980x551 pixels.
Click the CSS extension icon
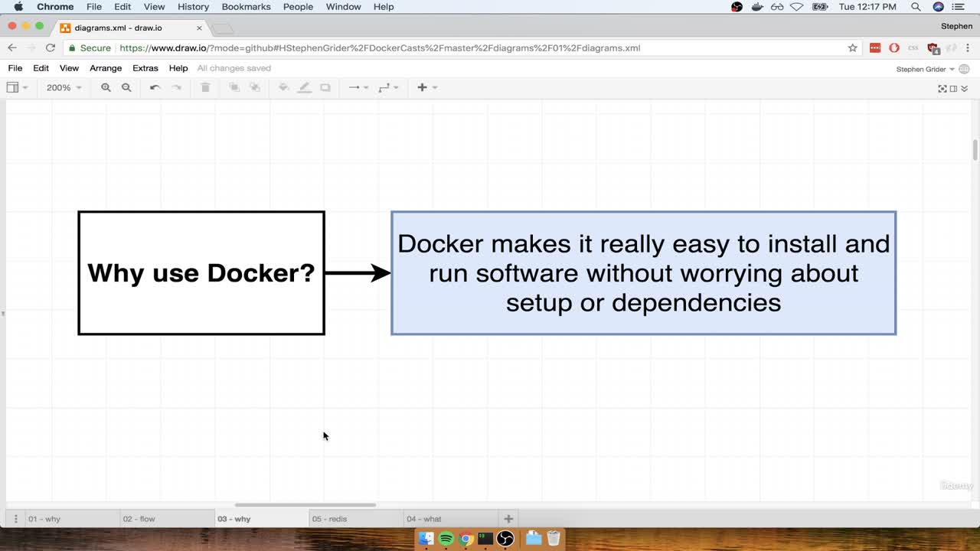(x=913, y=47)
